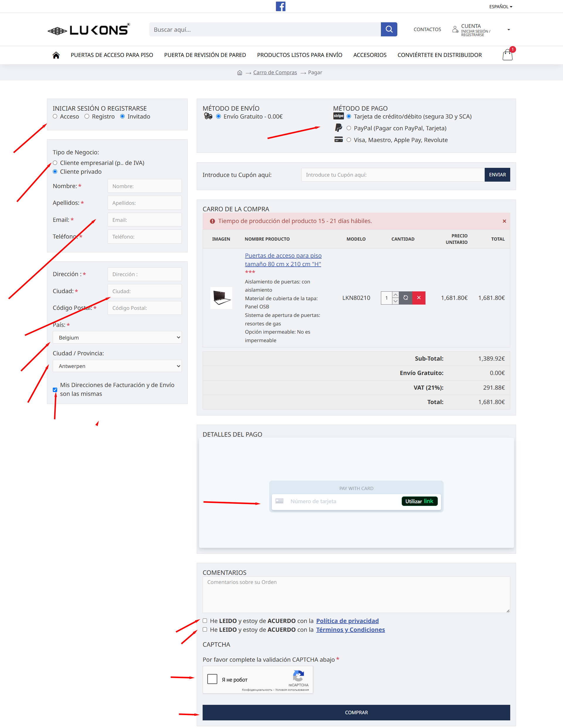Select Envío Gratuito shipping method

(218, 116)
